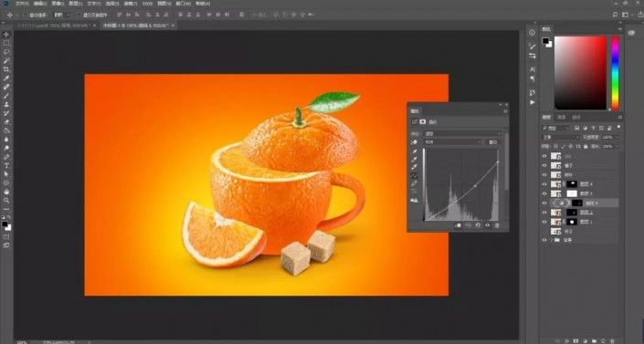Select the black point eyedropper in Curves
The image size is (644, 344).
[x=414, y=151]
